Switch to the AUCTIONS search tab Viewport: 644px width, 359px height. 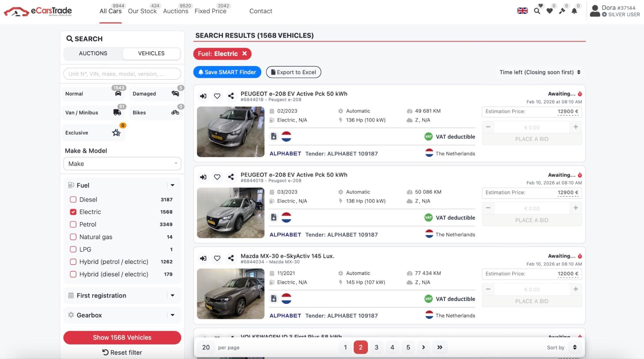pyautogui.click(x=93, y=53)
